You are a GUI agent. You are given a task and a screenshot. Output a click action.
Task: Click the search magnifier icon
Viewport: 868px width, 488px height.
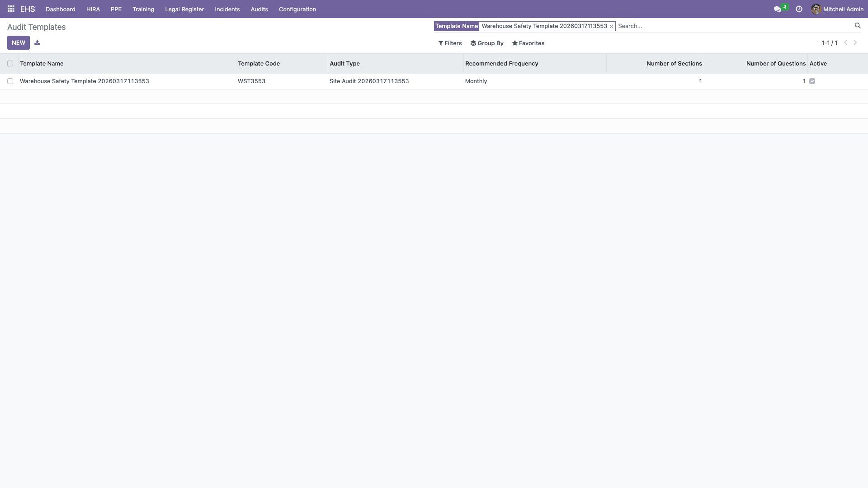[x=858, y=26]
